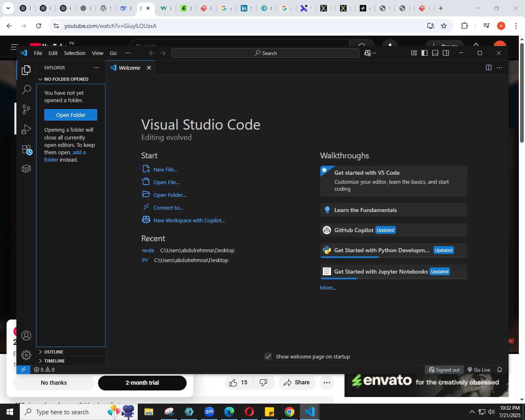Click Open Folder link under Start
This screenshot has height=420, width=525.
(169, 195)
